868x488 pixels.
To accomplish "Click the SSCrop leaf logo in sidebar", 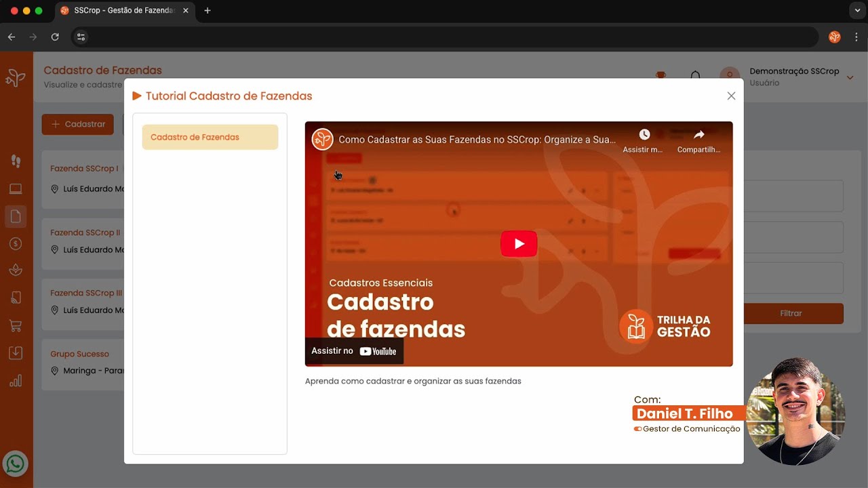I will pos(16,78).
